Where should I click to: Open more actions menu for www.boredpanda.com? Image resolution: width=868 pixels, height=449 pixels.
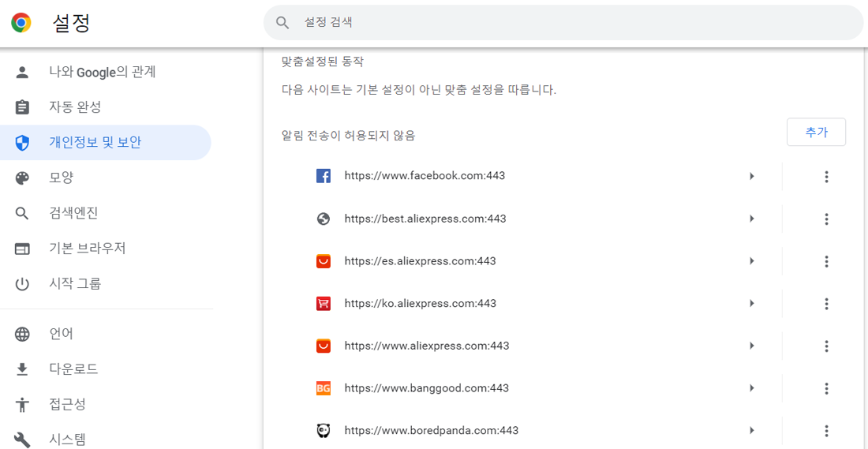[826, 431]
